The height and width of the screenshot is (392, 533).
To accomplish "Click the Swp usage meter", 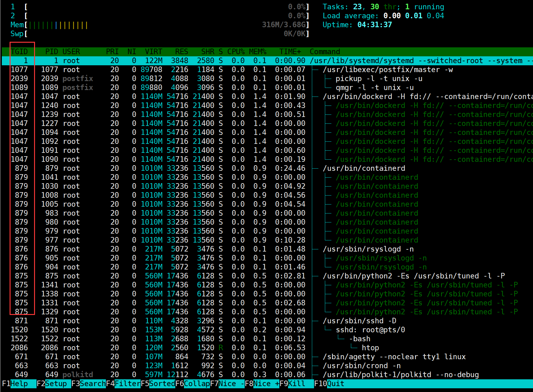I will tap(160, 34).
